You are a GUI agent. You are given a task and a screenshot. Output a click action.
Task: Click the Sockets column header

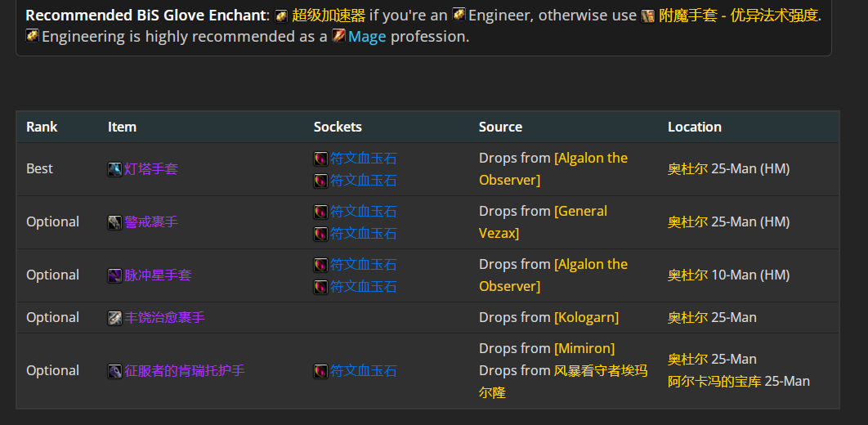338,127
